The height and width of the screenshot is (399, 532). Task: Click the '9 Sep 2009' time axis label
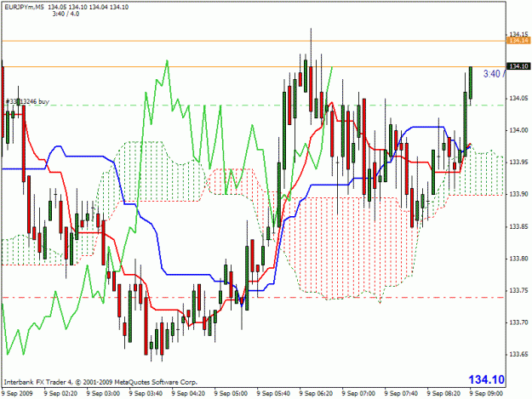click(17, 393)
